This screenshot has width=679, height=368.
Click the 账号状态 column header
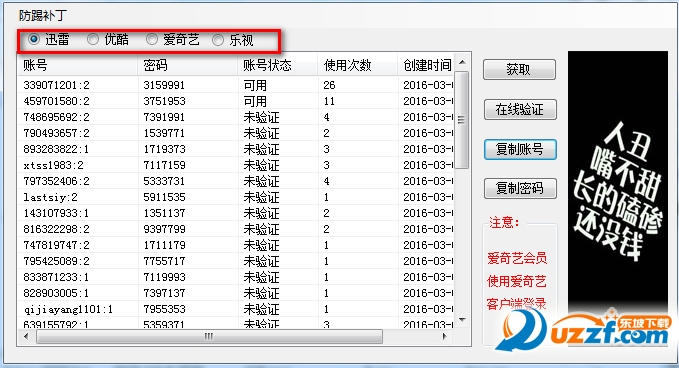(x=278, y=65)
